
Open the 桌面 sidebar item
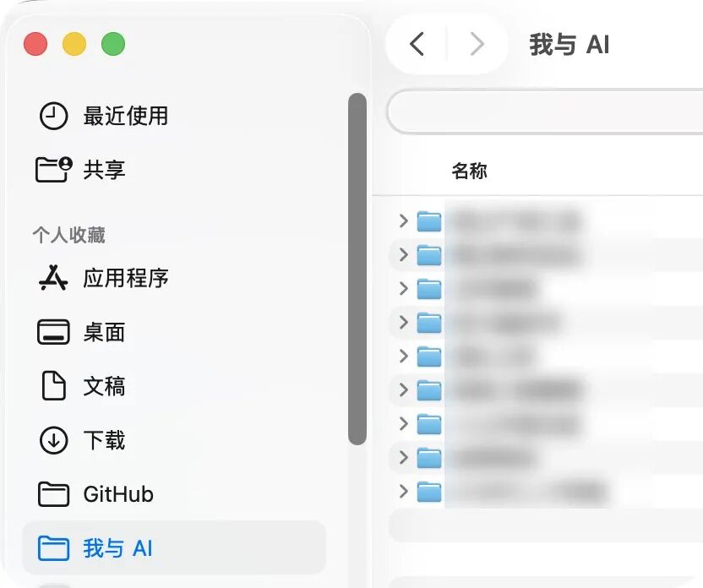[x=101, y=332]
